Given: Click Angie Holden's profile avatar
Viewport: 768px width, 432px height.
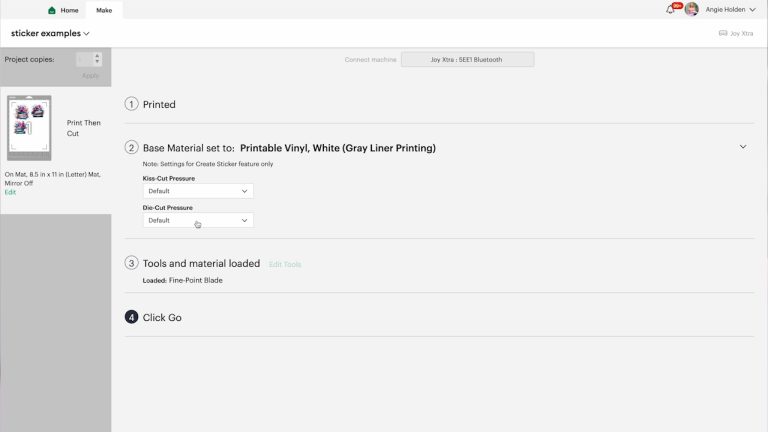Looking at the screenshot, I should pos(691,9).
